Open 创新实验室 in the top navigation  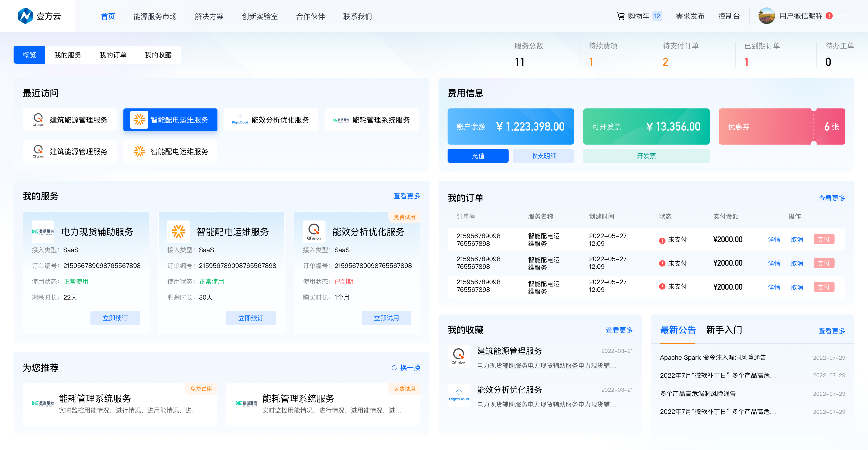(260, 16)
